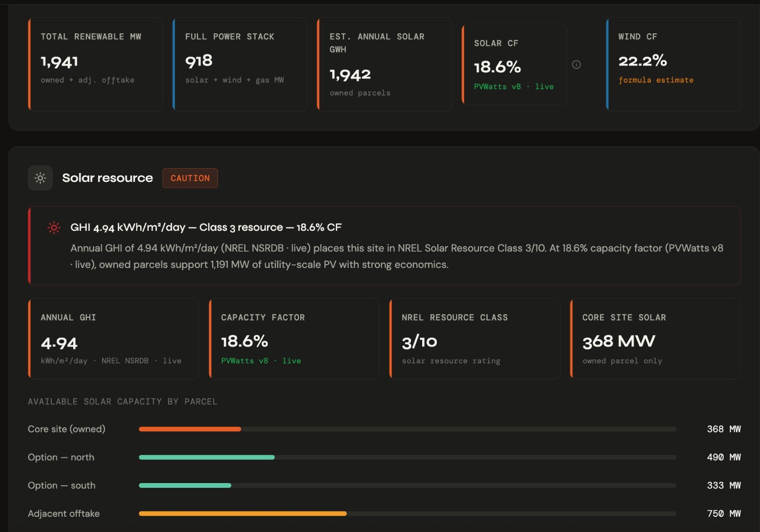Click the 'solar + wind + gas MW' caption
The image size is (760, 532).
click(x=235, y=80)
